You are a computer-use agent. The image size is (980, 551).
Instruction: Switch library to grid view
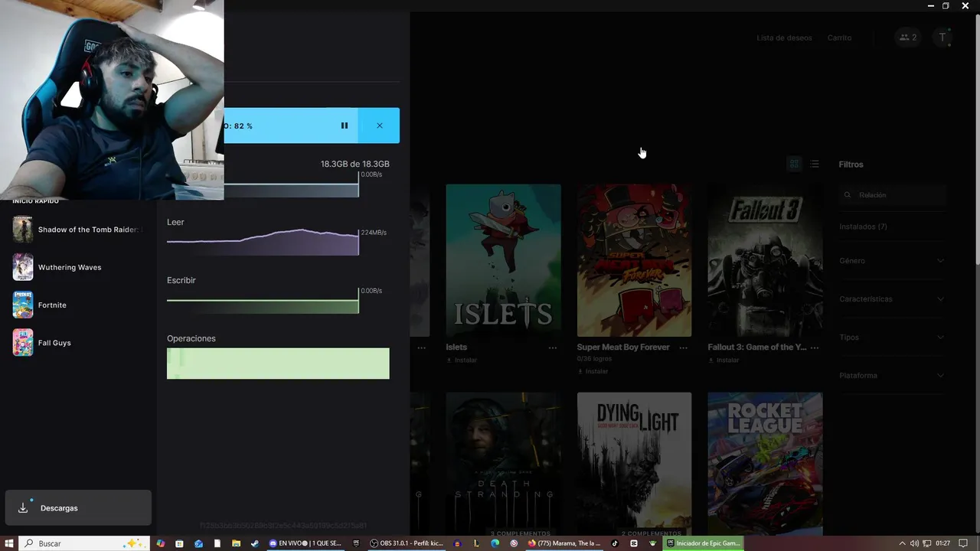coord(794,164)
